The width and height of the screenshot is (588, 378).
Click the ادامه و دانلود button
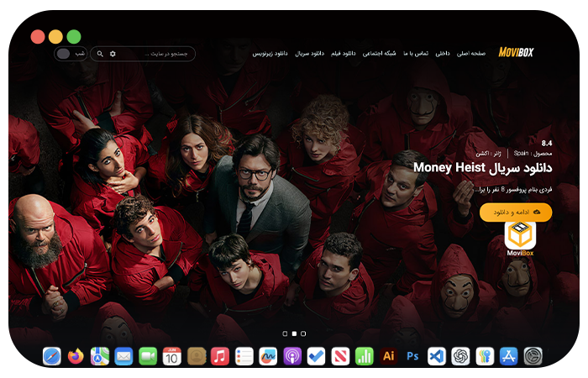coord(516,213)
